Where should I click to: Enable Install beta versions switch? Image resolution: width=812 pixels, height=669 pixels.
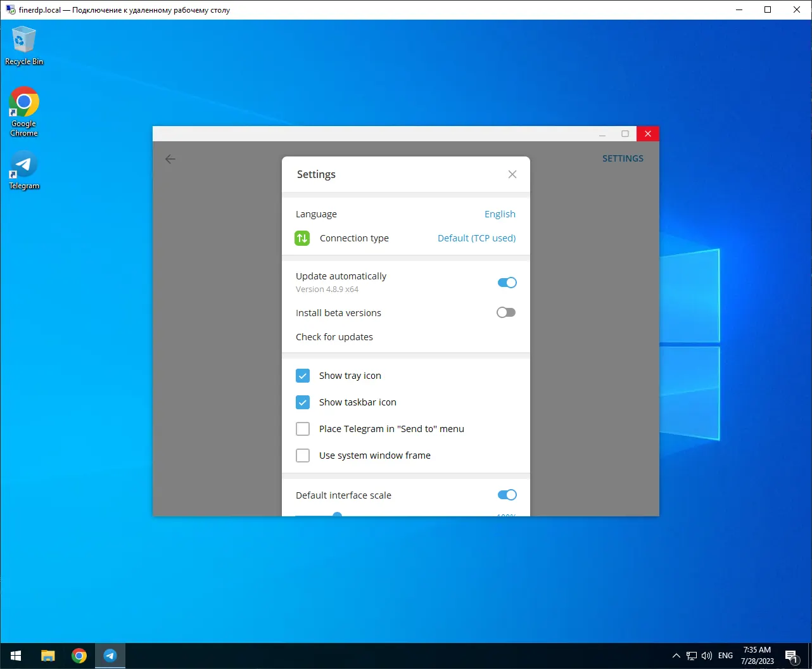[506, 312]
